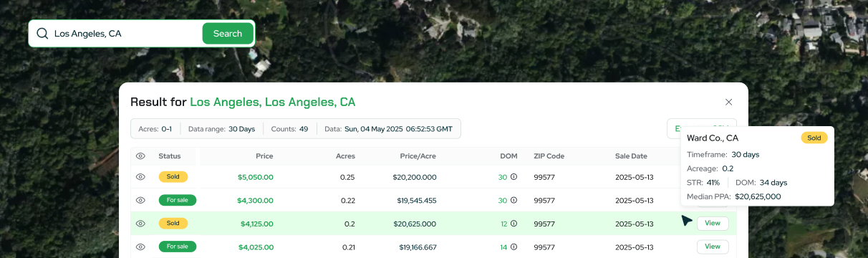The image size is (868, 258).
Task: Click the Data range: 30 Days filter
Action: coord(221,129)
